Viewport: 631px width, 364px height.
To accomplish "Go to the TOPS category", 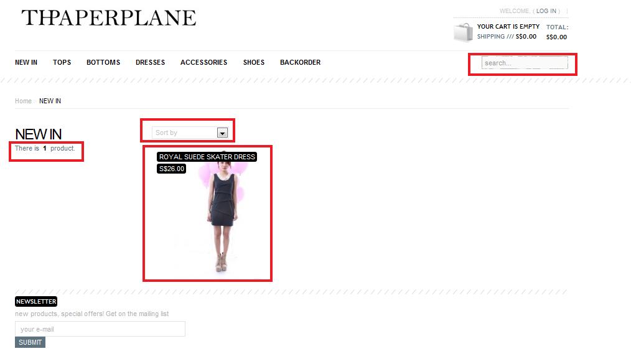I will tap(62, 62).
